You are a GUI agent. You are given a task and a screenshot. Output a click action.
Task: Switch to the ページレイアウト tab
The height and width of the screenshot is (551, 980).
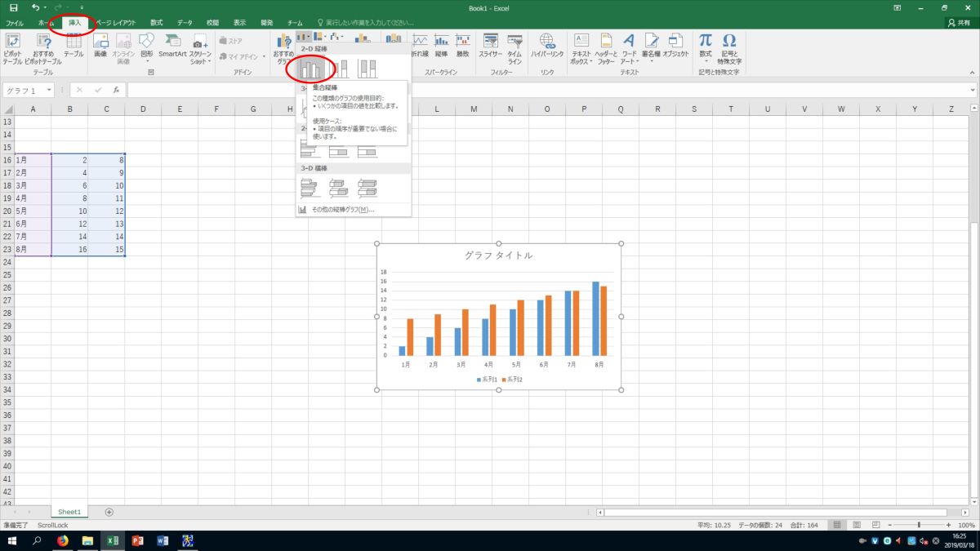tap(114, 24)
